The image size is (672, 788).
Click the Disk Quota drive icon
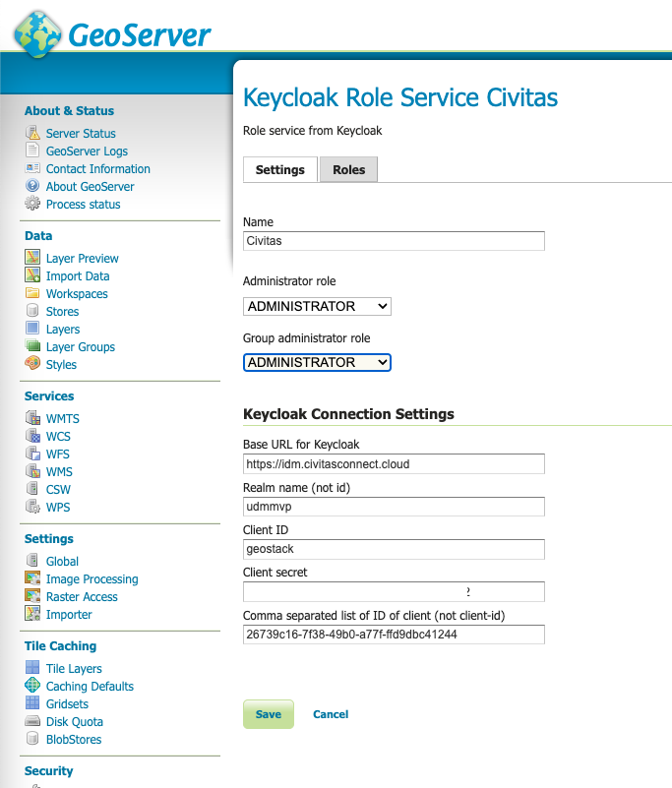32,721
